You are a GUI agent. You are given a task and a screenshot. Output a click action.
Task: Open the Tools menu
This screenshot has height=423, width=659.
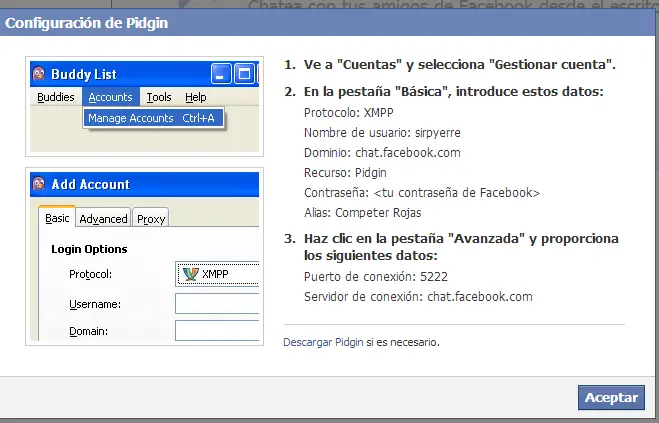pyautogui.click(x=159, y=97)
